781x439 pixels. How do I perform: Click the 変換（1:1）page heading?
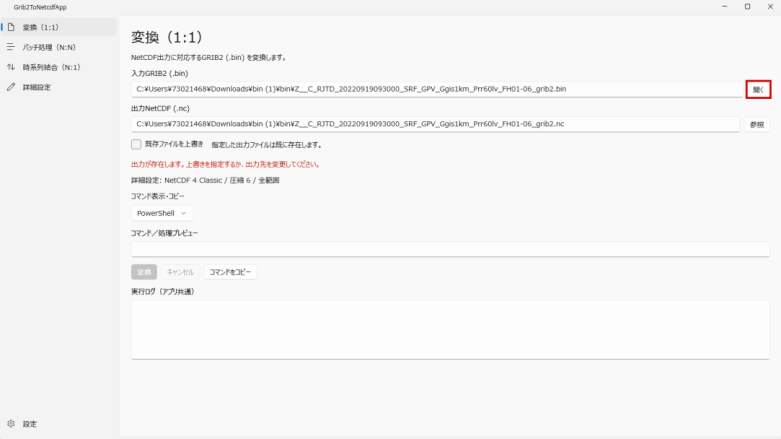(x=167, y=37)
